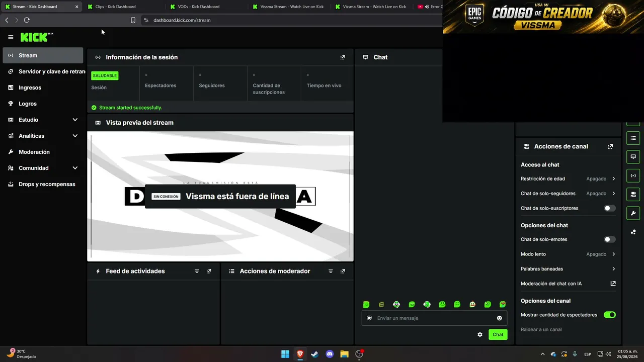644x362 pixels.
Task: Click the stream preview thumbnail
Action: (220, 197)
